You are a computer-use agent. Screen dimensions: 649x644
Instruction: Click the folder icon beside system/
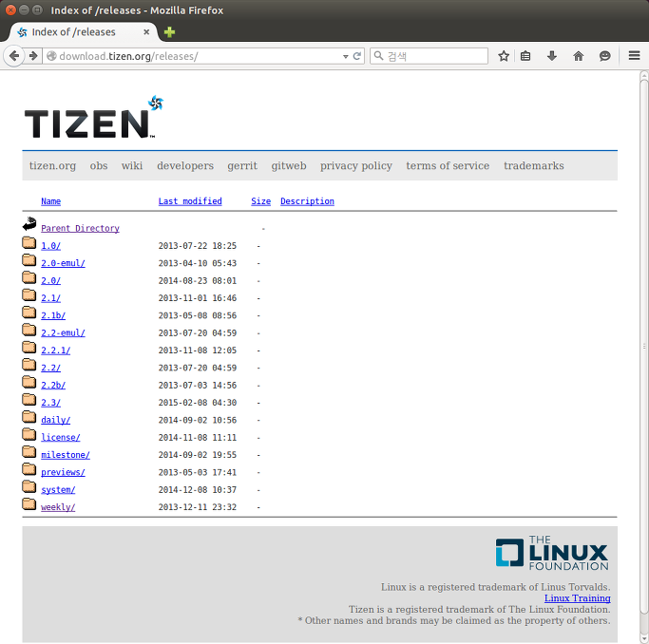pos(29,486)
